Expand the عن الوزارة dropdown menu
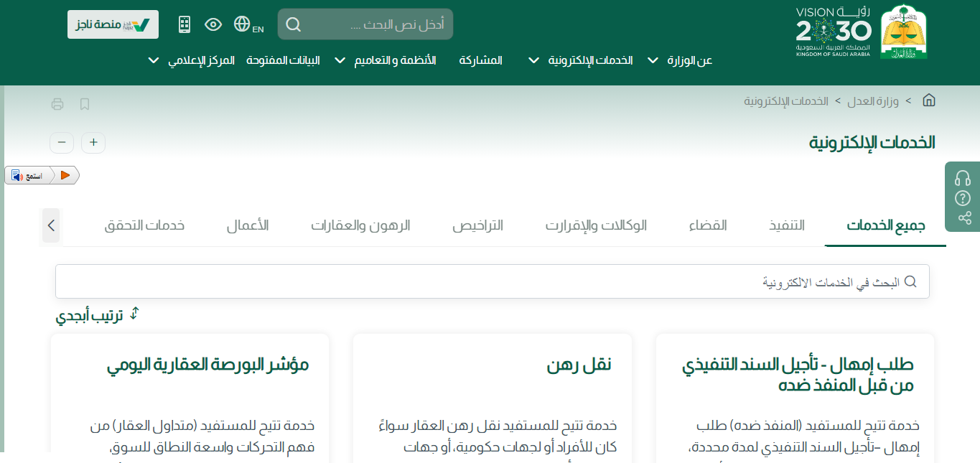This screenshot has height=463, width=980. click(x=679, y=60)
